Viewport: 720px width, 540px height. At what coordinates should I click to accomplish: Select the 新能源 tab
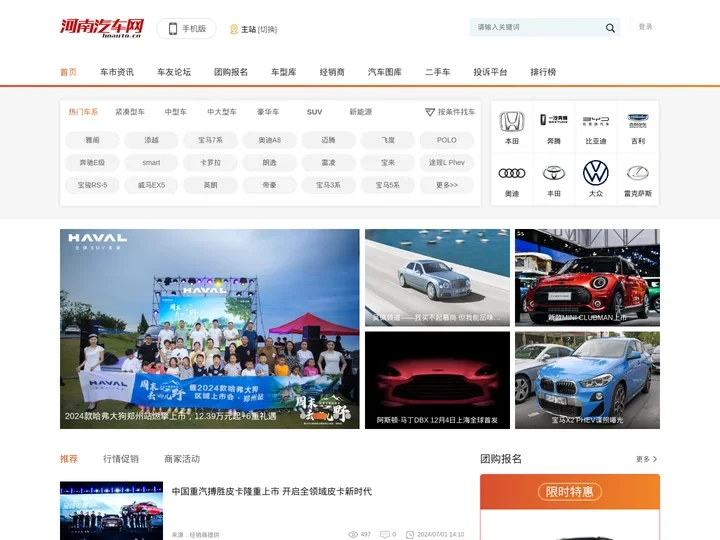pos(360,112)
